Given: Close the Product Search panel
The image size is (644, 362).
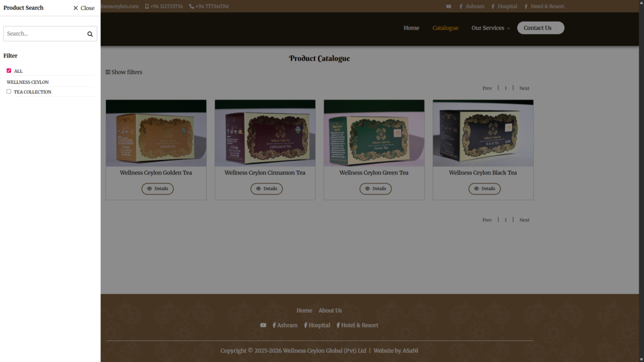Looking at the screenshot, I should click(84, 8).
